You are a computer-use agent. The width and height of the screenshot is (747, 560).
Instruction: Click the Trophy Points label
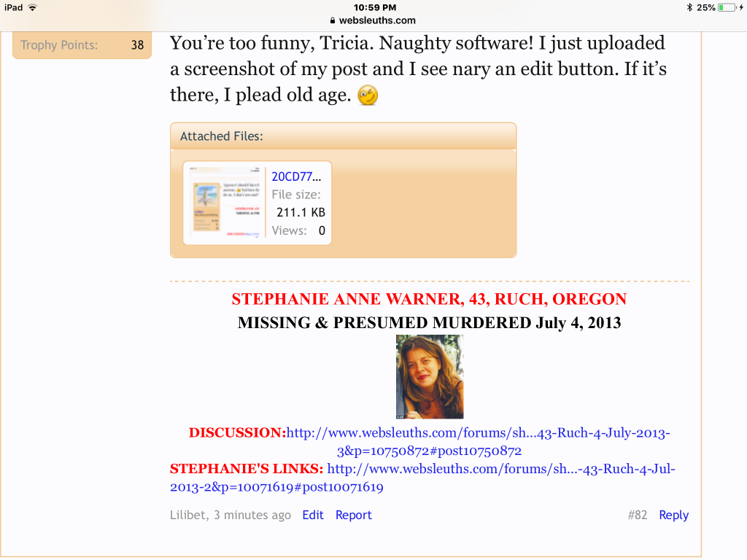coord(59,45)
